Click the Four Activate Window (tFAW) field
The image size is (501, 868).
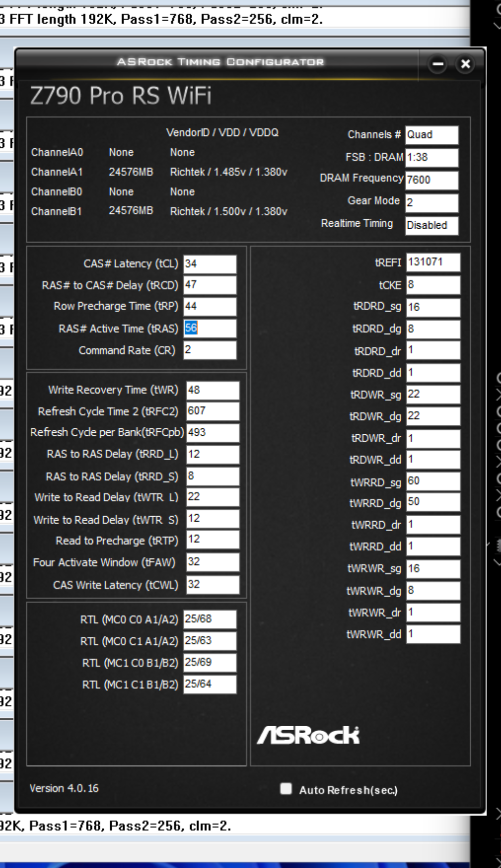click(213, 562)
